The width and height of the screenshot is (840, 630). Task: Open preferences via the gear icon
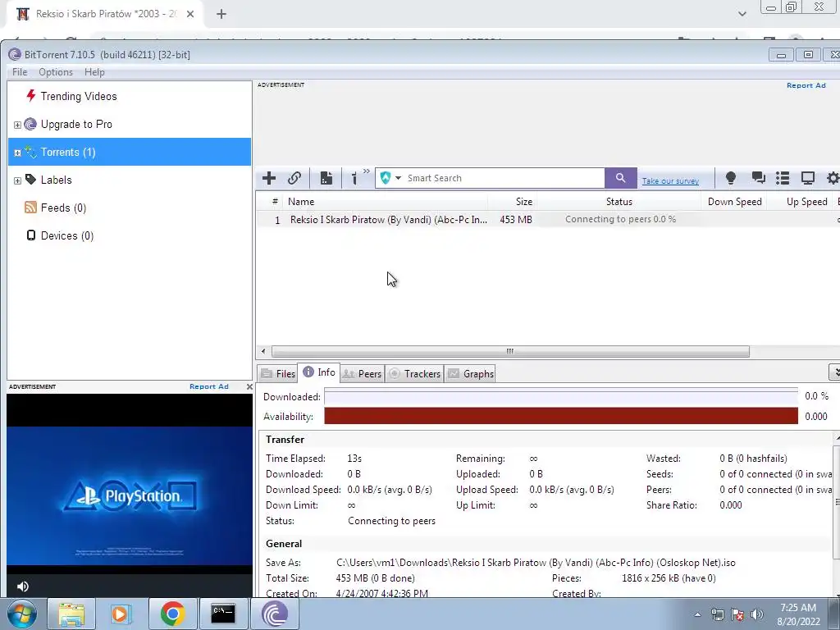pos(833,178)
